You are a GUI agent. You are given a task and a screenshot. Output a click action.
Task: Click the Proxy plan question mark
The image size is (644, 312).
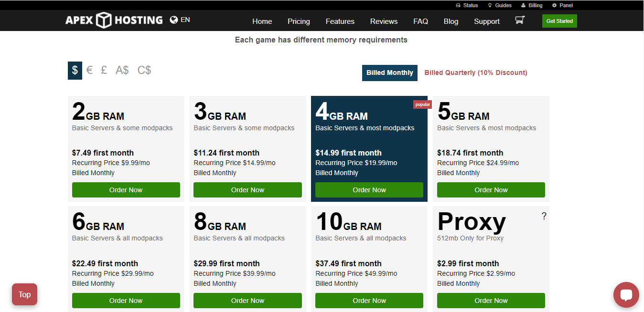(x=544, y=216)
